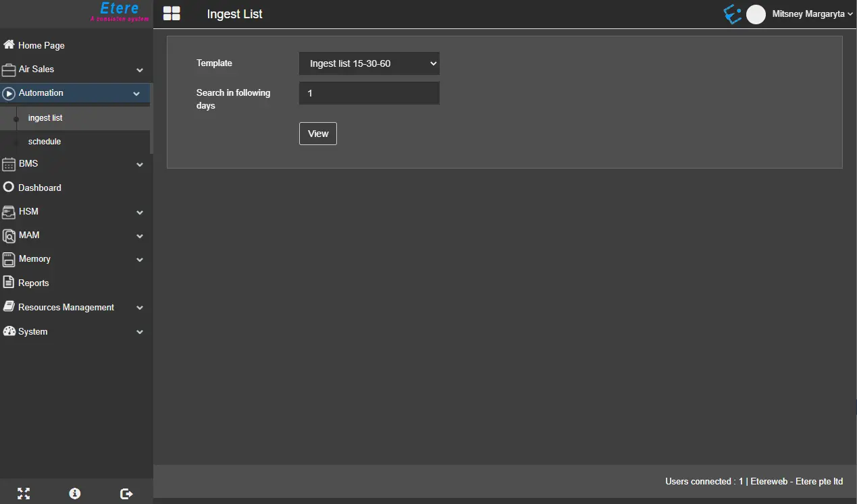Open the Template dropdown
This screenshot has height=504, width=857.
369,63
